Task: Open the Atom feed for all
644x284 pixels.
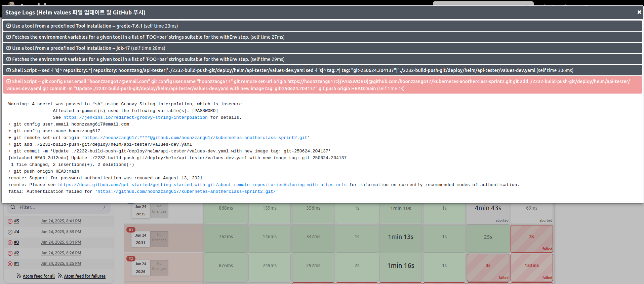Action: [x=39, y=276]
